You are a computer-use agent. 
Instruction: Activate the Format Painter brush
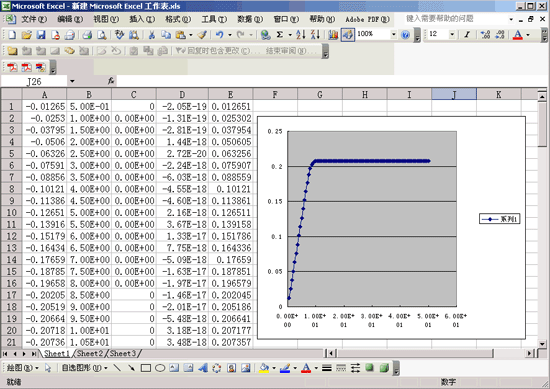(202, 35)
